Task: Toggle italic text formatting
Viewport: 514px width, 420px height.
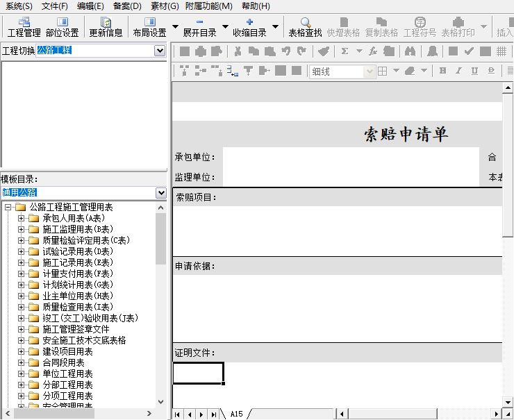Action: pyautogui.click(x=459, y=71)
